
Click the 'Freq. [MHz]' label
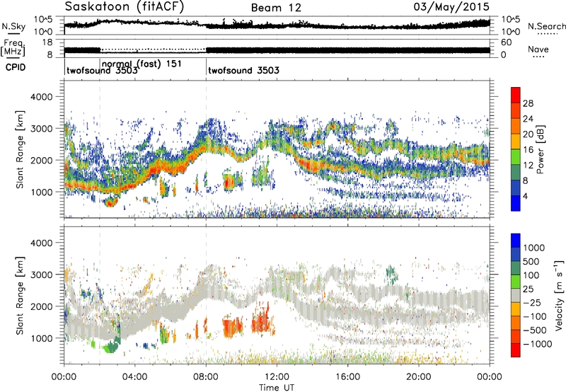[13, 48]
